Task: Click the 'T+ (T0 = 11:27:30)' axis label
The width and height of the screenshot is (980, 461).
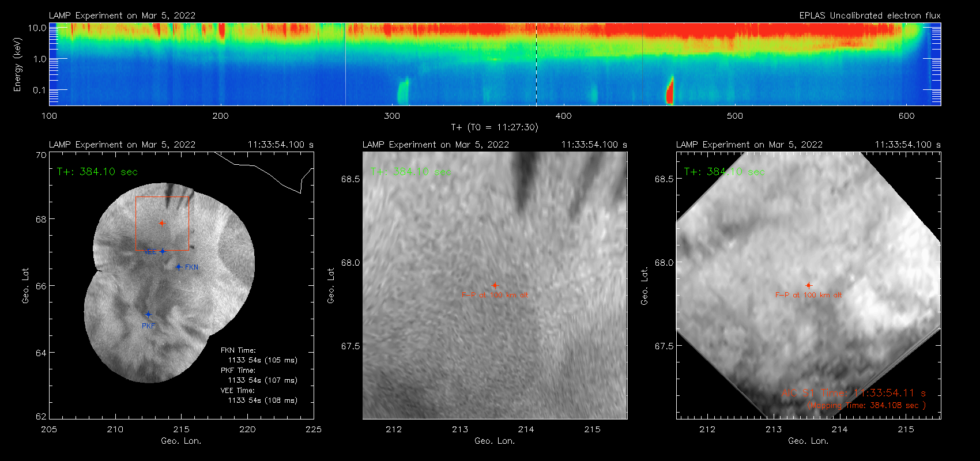Action: coord(495,127)
